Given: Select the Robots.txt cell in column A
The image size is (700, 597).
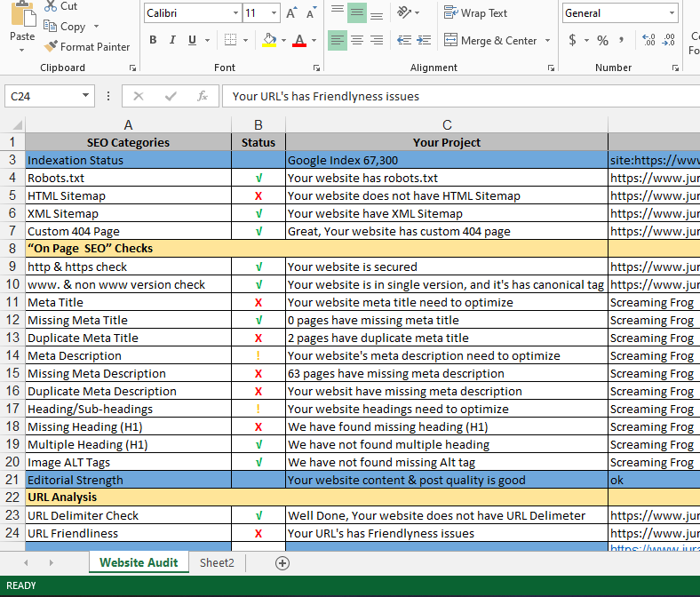Looking at the screenshot, I should click(128, 178).
